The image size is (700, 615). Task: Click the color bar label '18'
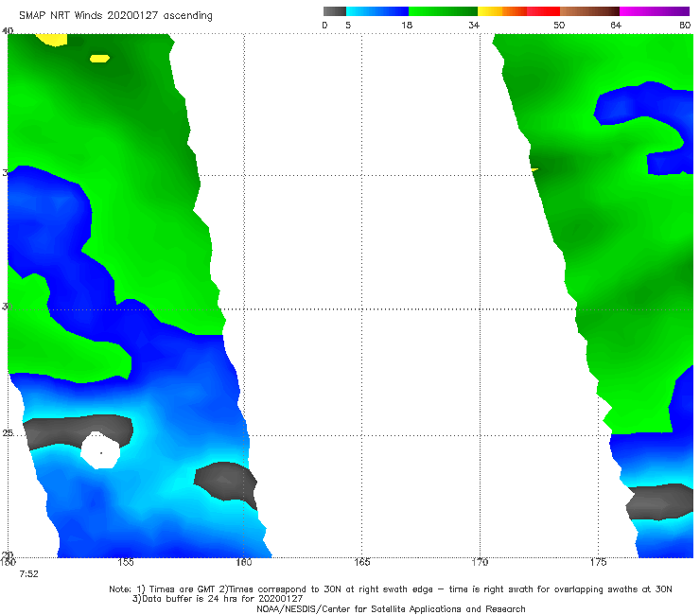(407, 25)
